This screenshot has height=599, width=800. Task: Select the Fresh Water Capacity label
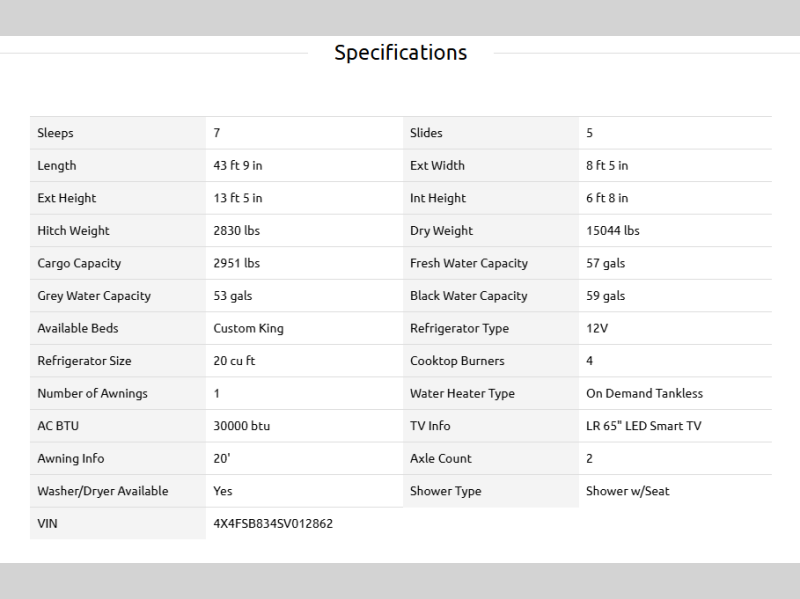(x=468, y=264)
